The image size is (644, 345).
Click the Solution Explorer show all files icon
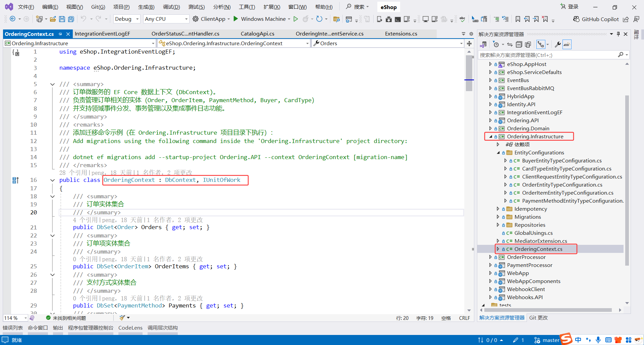528,45
